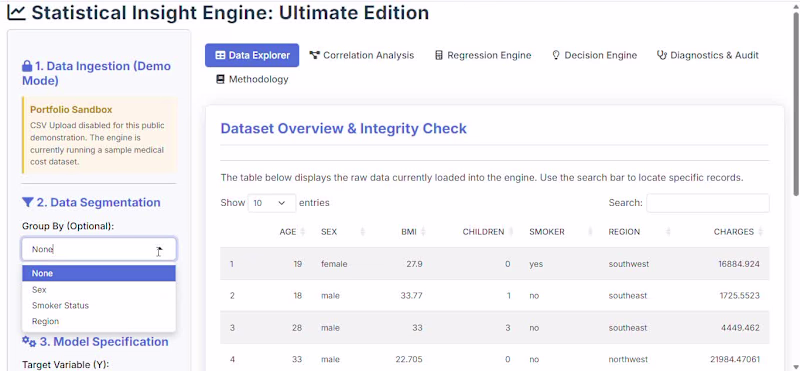Click charges value 21984.47061

pyautogui.click(x=735, y=359)
